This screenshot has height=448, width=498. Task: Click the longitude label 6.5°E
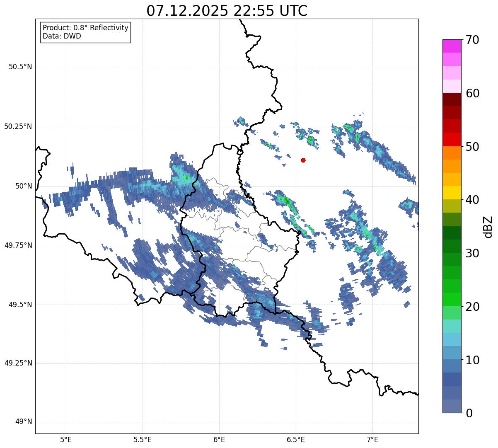296,440
